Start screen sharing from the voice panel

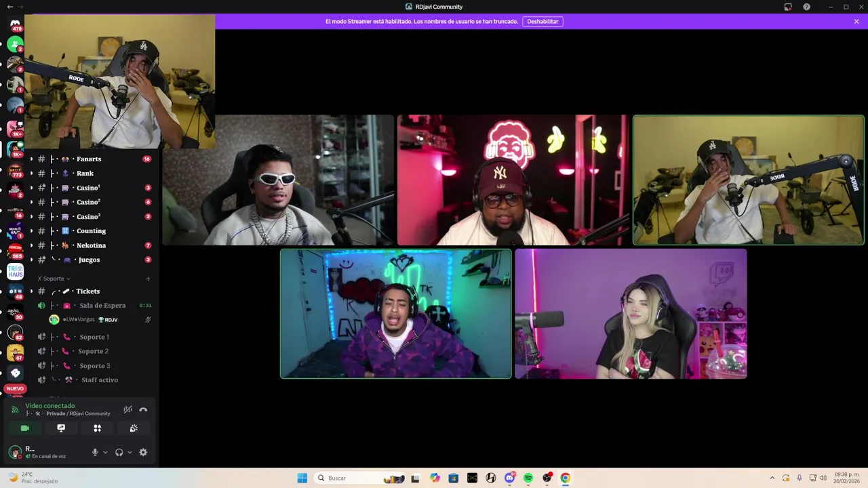[61, 428]
